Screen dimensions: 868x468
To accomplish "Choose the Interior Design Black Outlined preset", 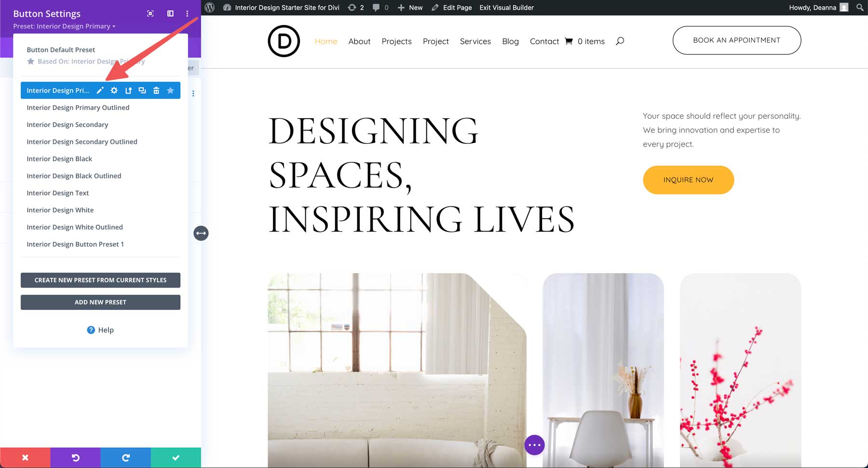I will click(x=74, y=176).
